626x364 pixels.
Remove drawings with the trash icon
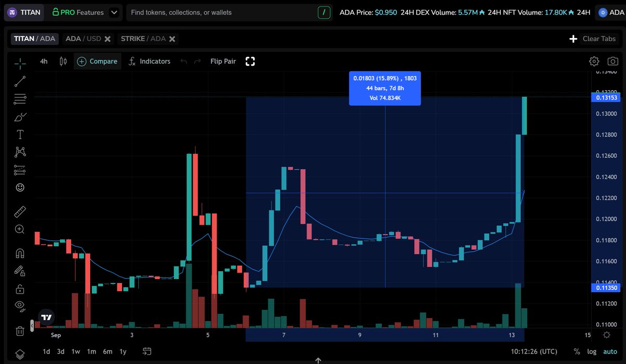tap(20, 331)
